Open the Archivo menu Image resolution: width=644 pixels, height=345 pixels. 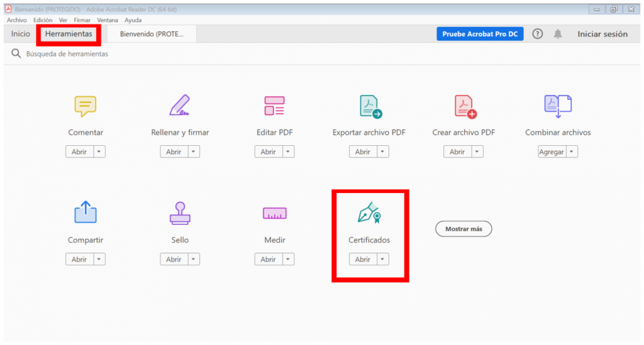pyautogui.click(x=17, y=20)
